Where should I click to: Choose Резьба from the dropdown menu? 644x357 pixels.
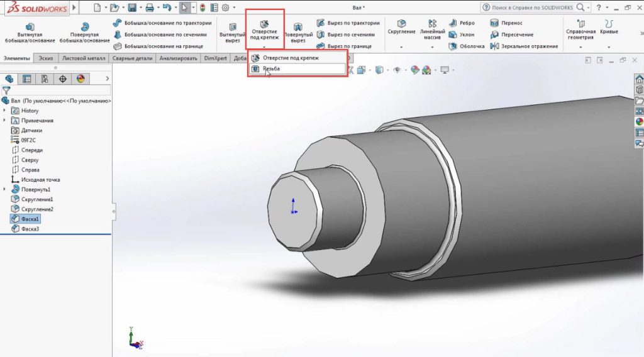pos(297,69)
